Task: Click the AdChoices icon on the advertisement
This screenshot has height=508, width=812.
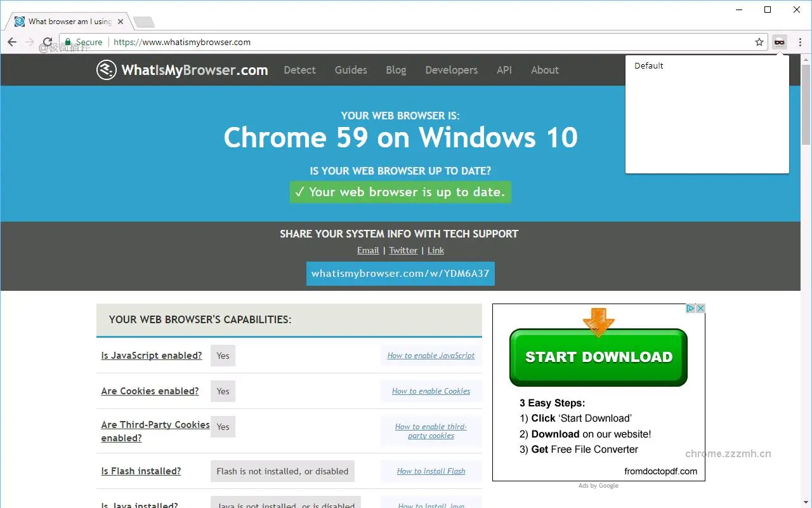Action: pos(691,307)
